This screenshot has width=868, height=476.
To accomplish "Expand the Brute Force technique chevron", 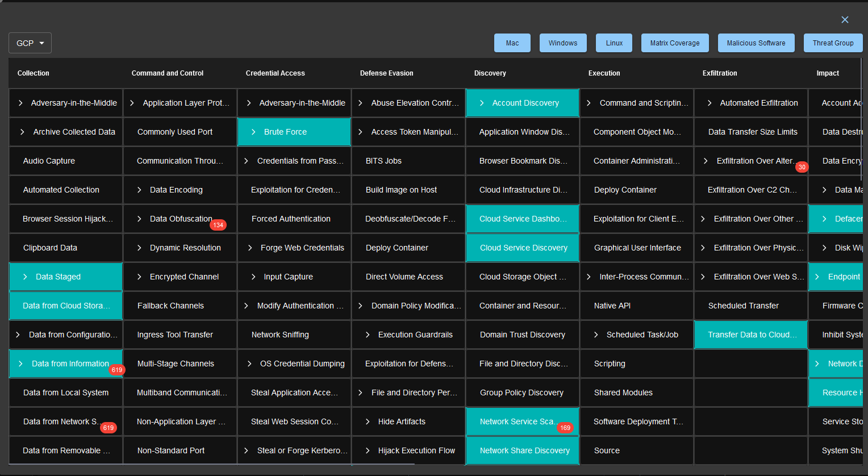I will [x=253, y=132].
